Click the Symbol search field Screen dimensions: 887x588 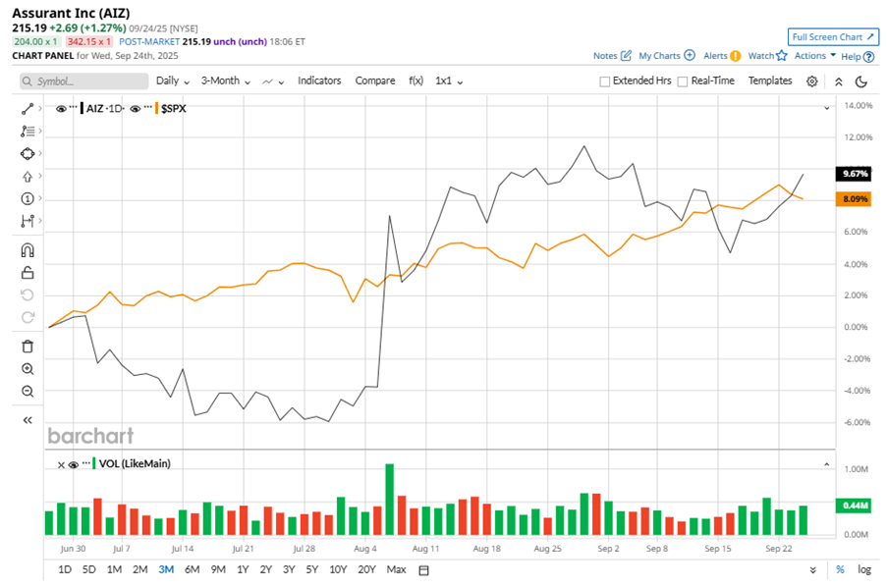click(x=83, y=81)
